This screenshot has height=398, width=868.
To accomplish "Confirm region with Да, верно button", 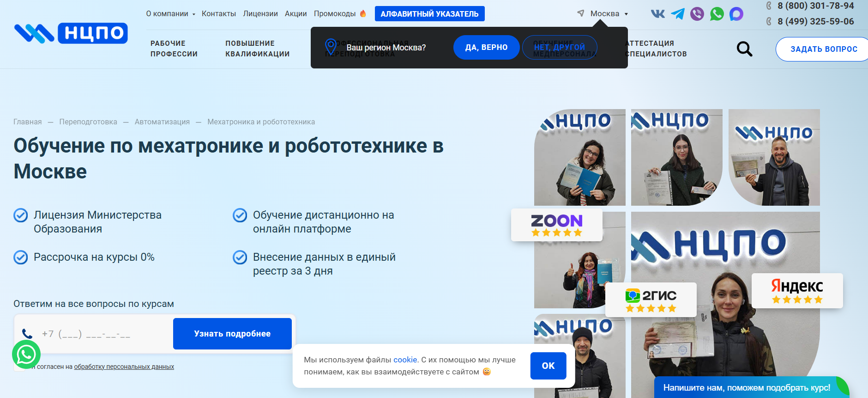I will click(486, 48).
